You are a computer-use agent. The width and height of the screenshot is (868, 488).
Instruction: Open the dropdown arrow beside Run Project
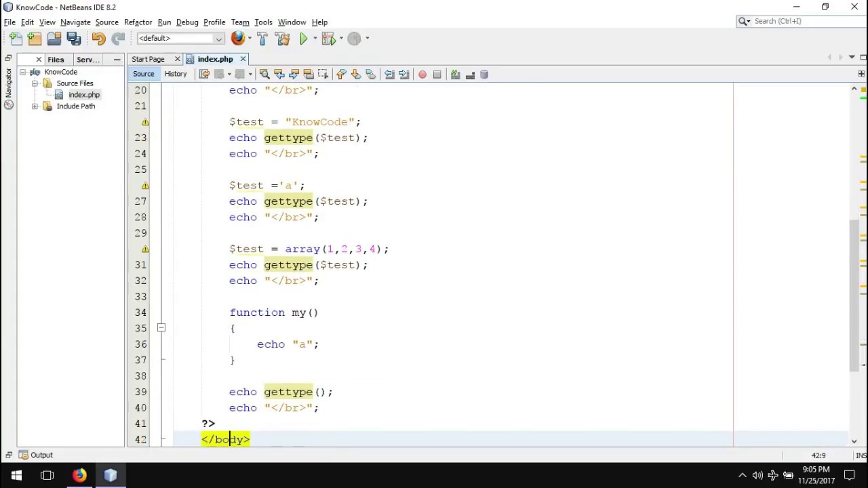point(315,39)
